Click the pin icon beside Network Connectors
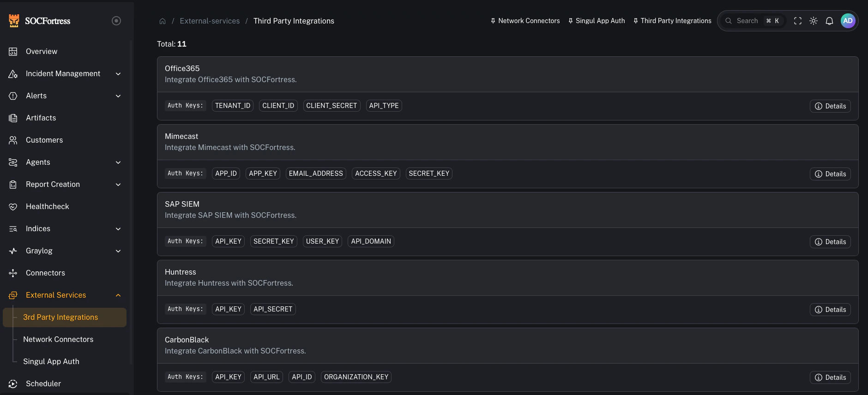 point(493,21)
